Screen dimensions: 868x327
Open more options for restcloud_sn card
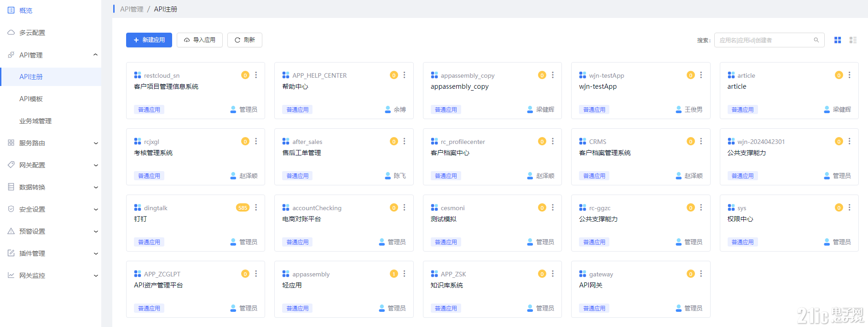click(x=256, y=75)
